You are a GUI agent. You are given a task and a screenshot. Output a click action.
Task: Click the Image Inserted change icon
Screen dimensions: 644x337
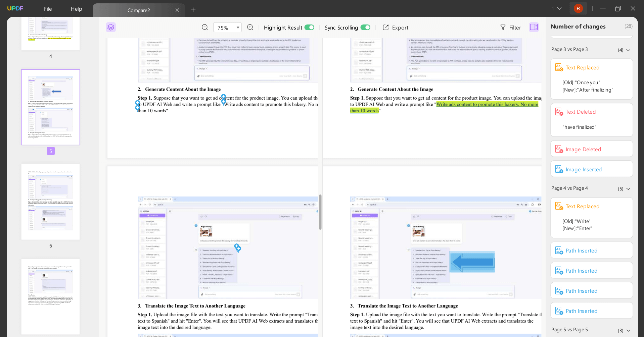click(x=559, y=169)
